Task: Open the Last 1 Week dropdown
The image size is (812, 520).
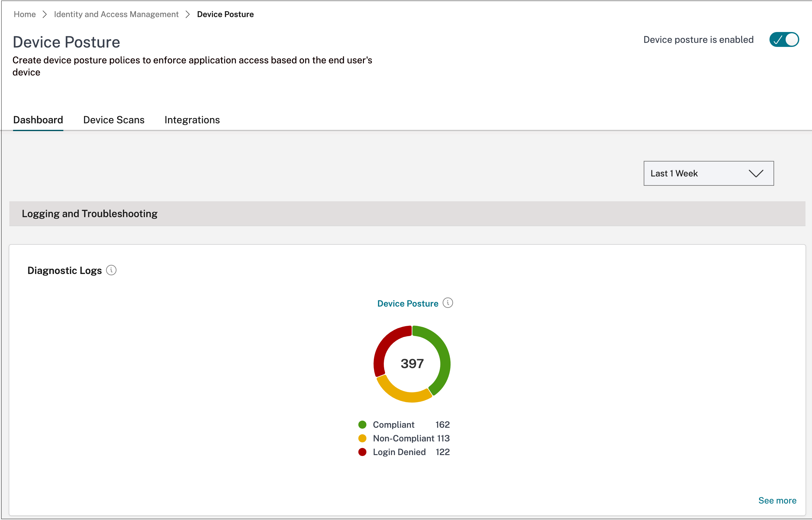Action: (708, 173)
